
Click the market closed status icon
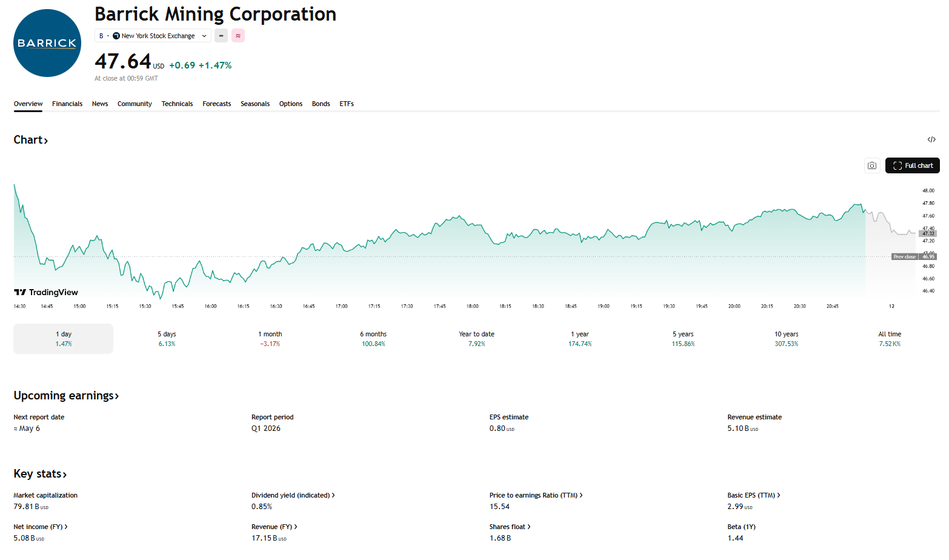pos(221,36)
